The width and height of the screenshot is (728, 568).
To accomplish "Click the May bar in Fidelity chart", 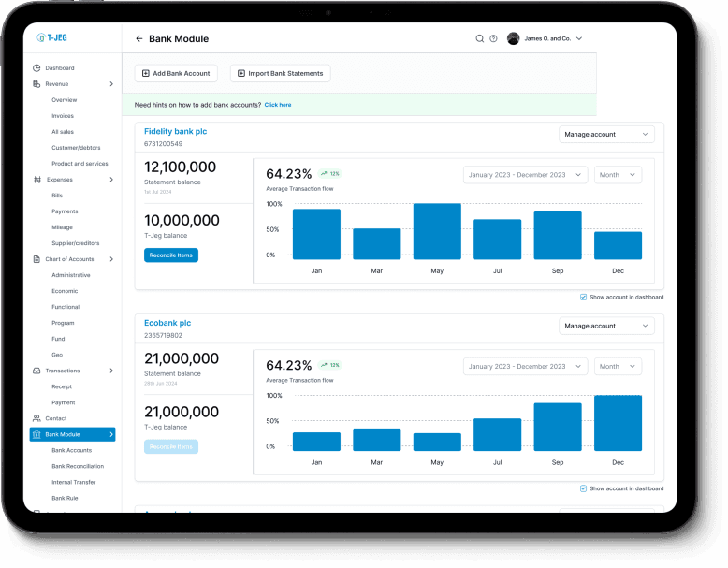I will 437,231.
